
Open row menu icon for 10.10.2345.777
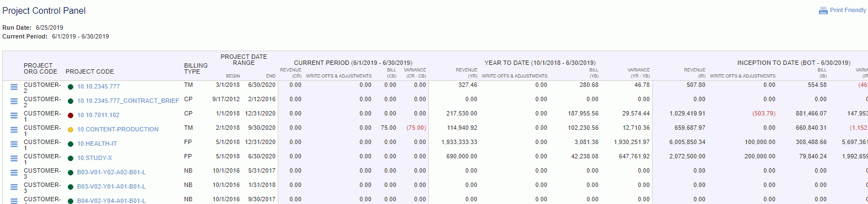(x=14, y=87)
